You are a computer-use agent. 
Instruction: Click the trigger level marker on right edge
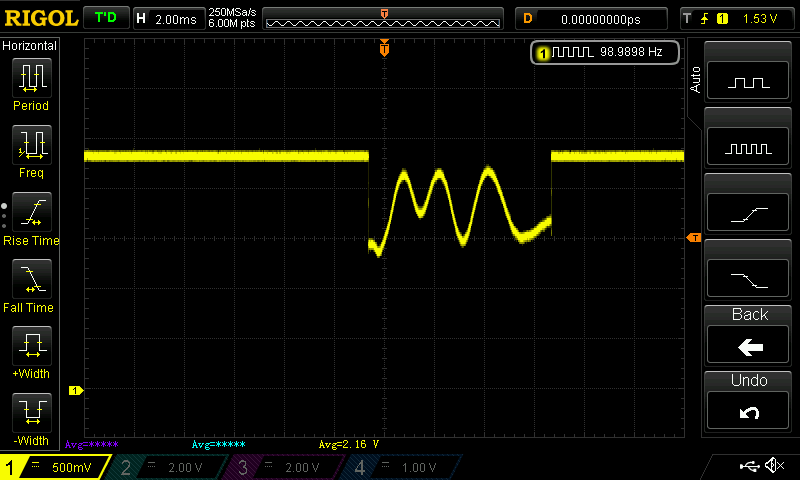tap(694, 238)
